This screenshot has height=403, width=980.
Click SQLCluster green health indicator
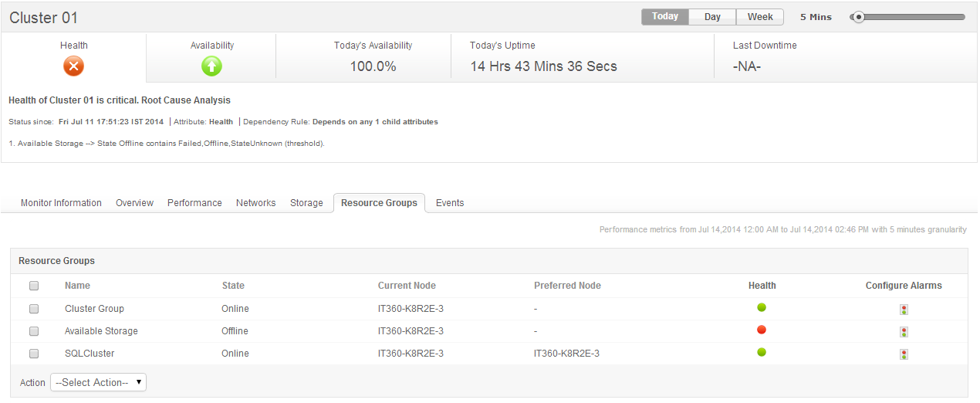(762, 352)
